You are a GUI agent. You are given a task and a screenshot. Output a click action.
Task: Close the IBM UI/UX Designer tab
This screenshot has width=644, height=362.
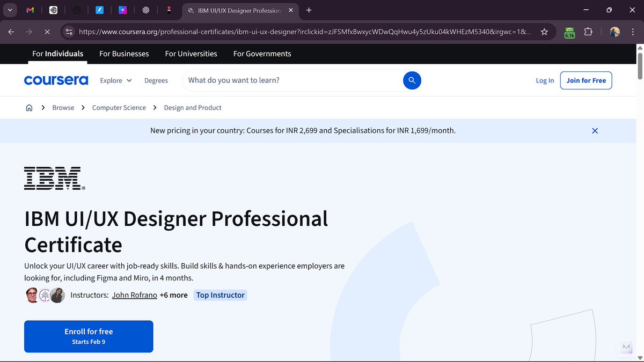tap(291, 10)
